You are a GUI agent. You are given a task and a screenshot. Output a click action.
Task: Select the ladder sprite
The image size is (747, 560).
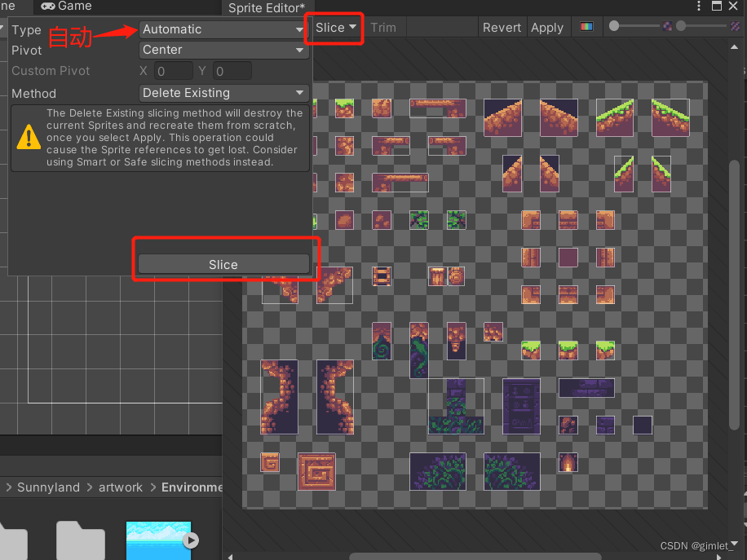[381, 276]
